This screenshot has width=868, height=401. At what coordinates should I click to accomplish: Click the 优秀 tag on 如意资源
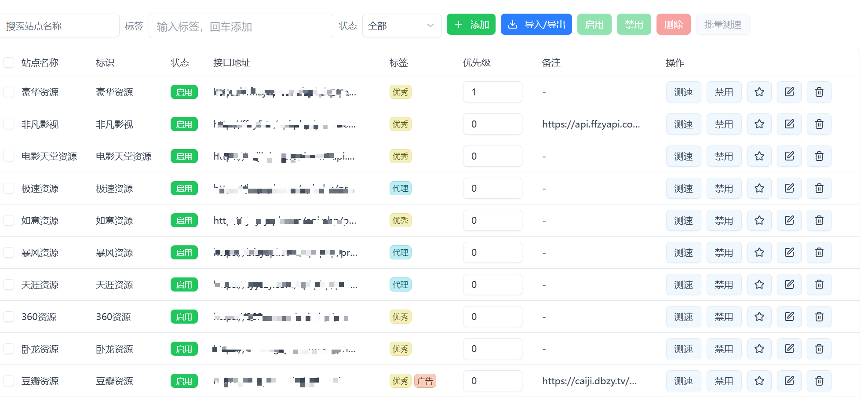coord(400,220)
